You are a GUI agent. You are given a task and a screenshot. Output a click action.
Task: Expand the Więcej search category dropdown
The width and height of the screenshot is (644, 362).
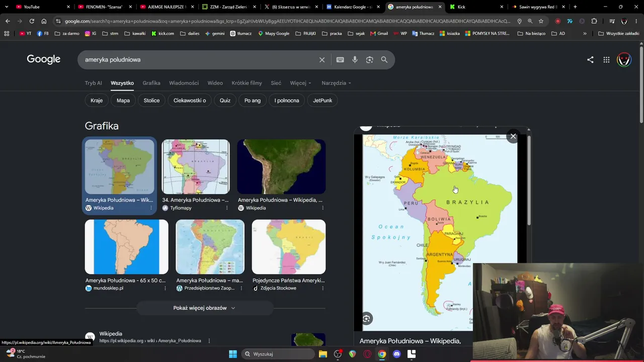coord(301,83)
